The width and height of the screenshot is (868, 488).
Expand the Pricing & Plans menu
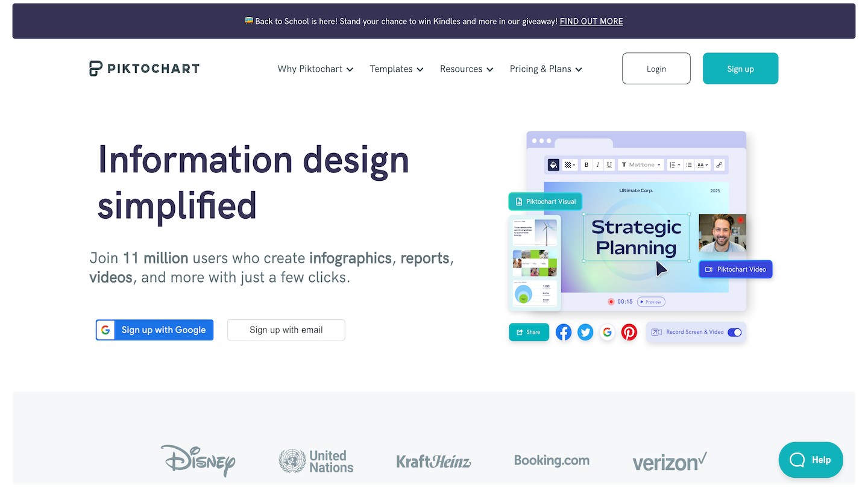click(x=546, y=69)
